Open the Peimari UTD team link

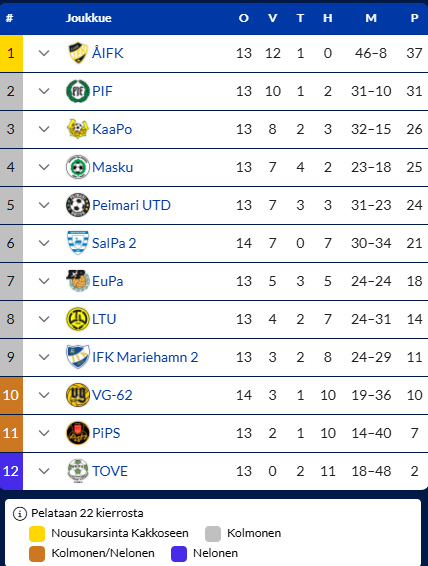click(x=131, y=205)
